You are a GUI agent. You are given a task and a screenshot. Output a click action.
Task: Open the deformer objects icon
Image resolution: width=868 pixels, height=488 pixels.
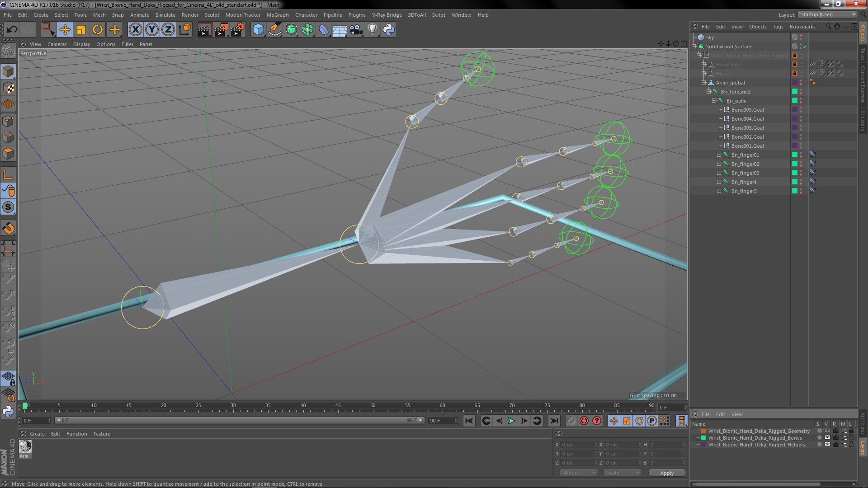click(324, 30)
